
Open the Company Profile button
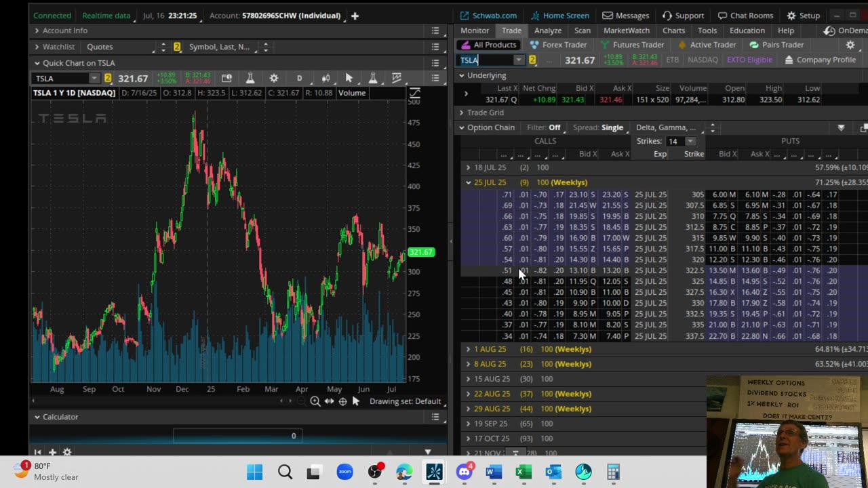coord(820,60)
